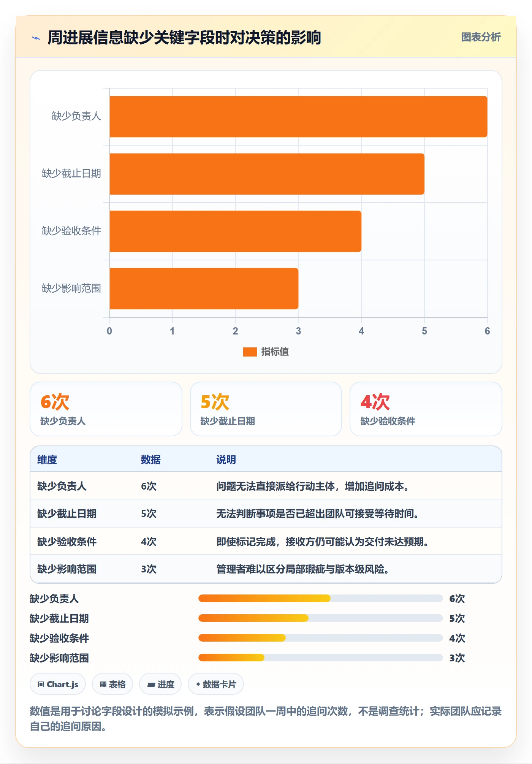Toggle the 指标值 legend color box
This screenshot has height=764, width=532.
coord(250,352)
